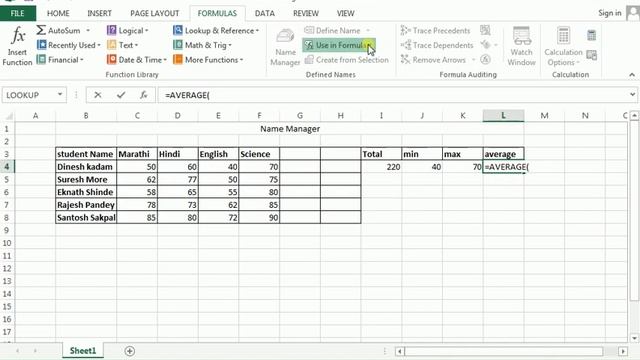Viewport: 640px width, 360px height.
Task: Select the Sheet1 tab
Action: coord(83,351)
